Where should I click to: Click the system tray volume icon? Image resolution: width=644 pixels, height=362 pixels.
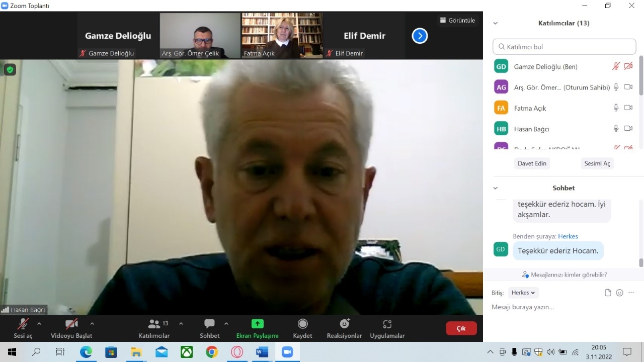pyautogui.click(x=550, y=352)
